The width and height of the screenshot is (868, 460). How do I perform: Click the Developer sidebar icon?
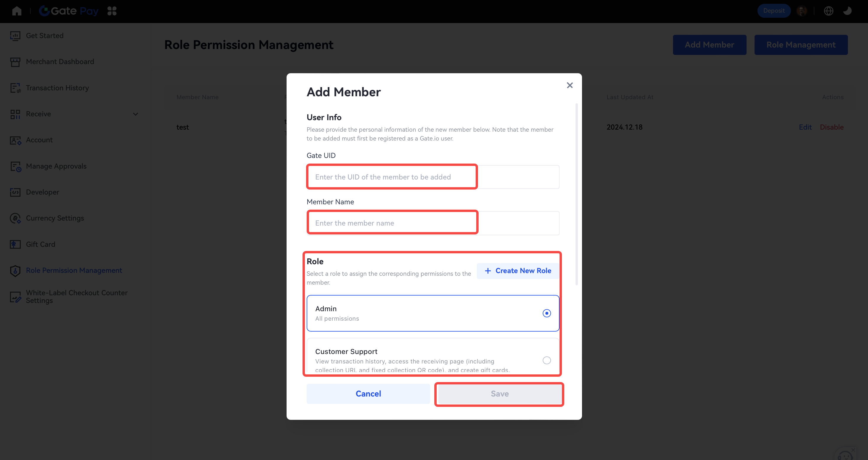pos(15,192)
